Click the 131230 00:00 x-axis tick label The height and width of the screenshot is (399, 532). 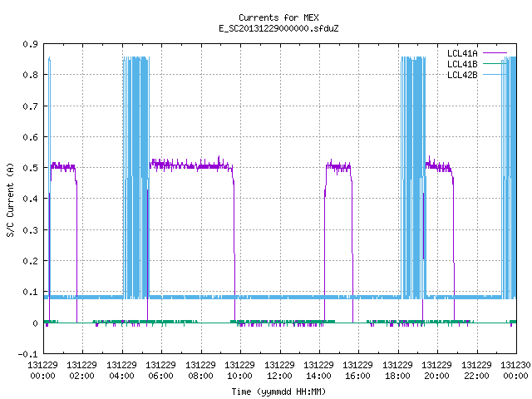515,371
